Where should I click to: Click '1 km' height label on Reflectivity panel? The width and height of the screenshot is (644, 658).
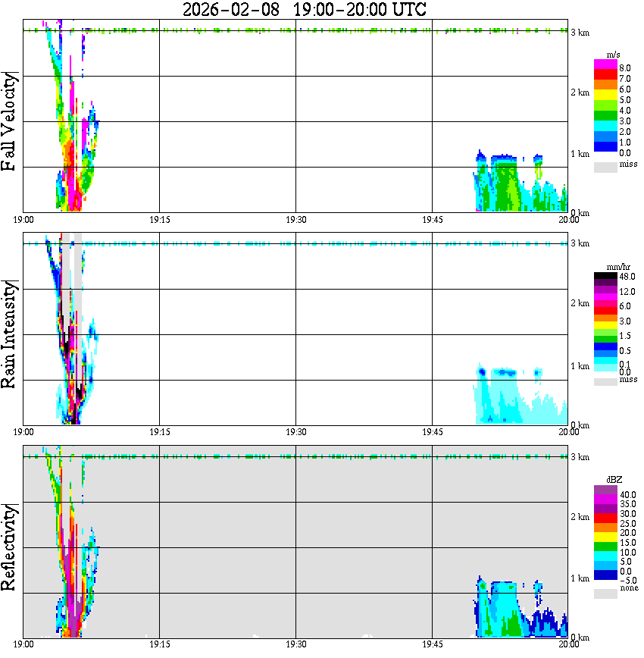580,578
